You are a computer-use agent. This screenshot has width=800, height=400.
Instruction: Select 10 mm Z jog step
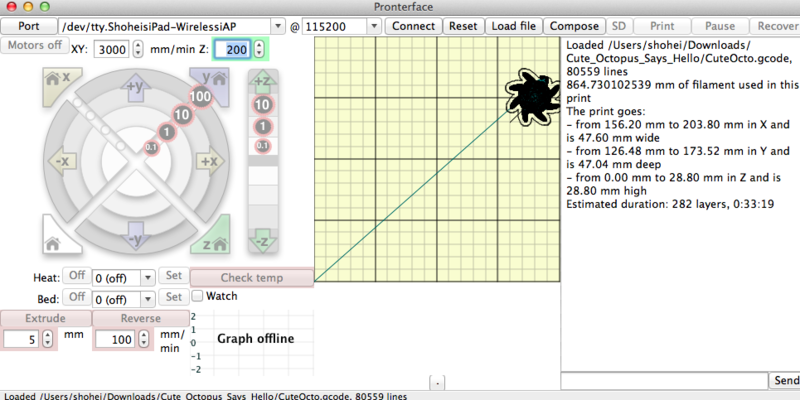tap(262, 106)
